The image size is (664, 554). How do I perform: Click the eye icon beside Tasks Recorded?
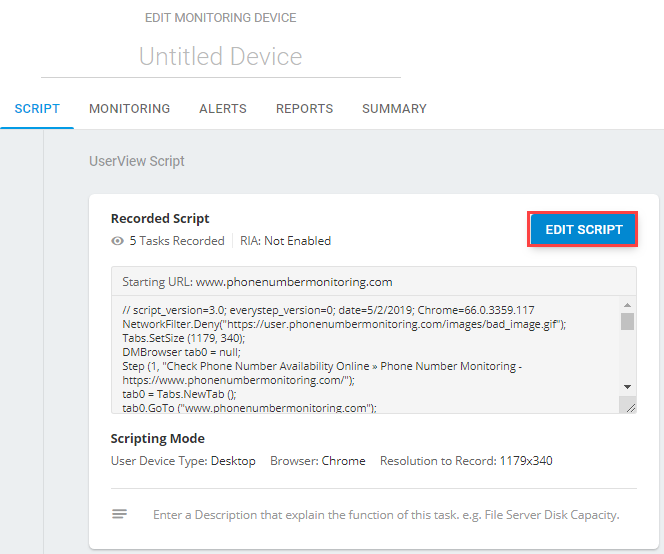118,241
